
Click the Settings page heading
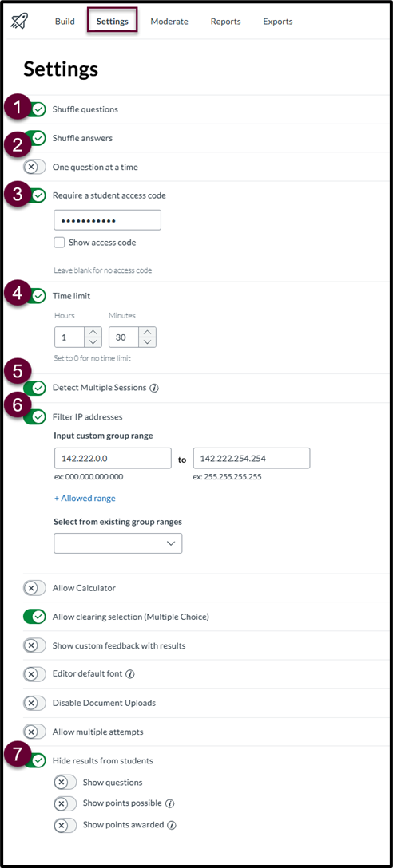point(61,69)
